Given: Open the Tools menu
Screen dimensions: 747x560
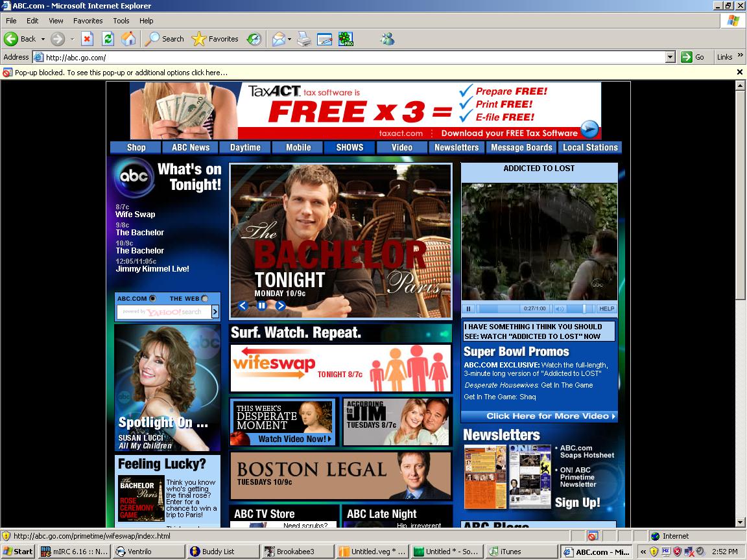Looking at the screenshot, I should tap(121, 21).
